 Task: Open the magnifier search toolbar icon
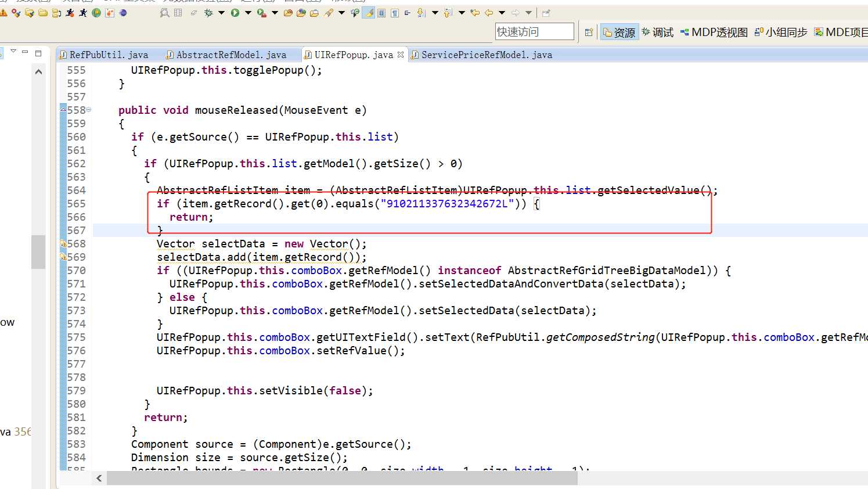165,13
